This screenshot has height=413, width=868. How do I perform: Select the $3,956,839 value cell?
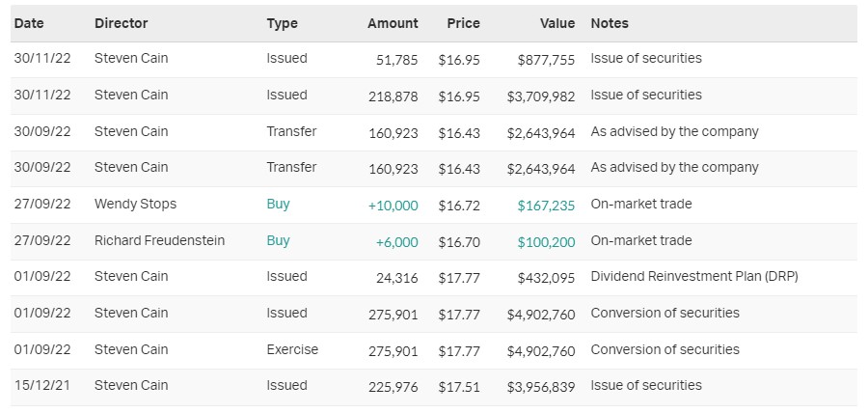[x=540, y=386]
